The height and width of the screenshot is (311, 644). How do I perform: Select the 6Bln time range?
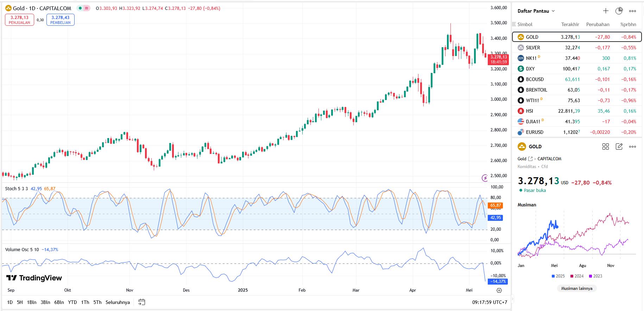click(x=59, y=302)
